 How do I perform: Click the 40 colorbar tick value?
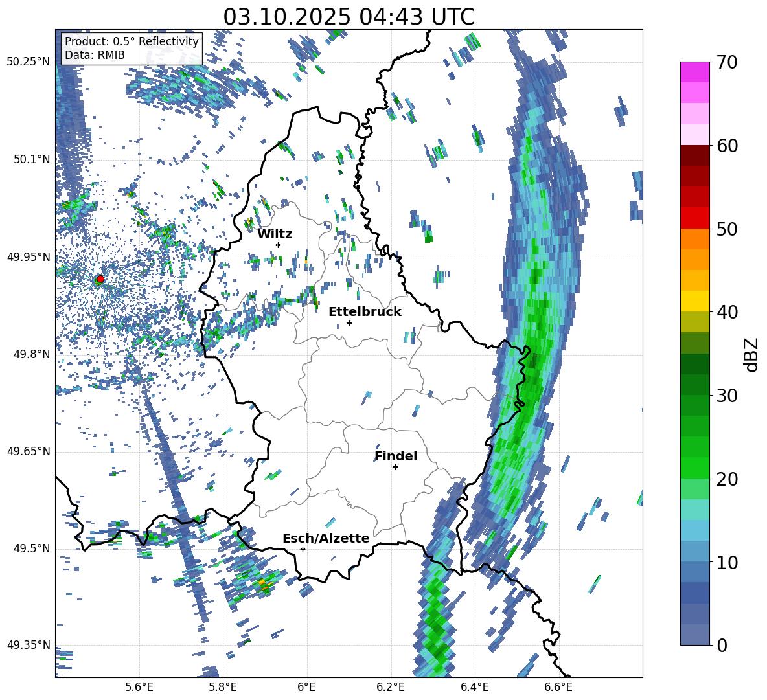[727, 312]
